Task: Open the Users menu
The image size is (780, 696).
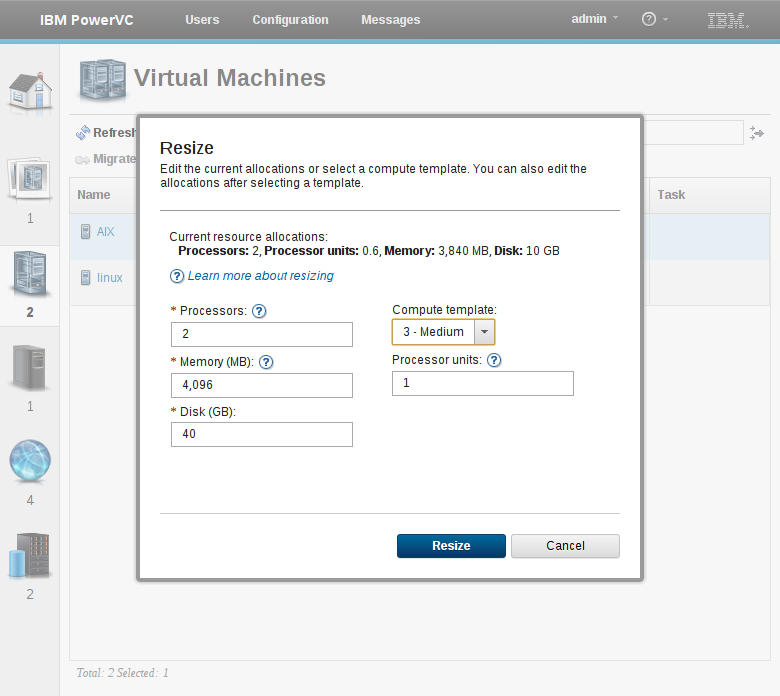Action: point(202,19)
